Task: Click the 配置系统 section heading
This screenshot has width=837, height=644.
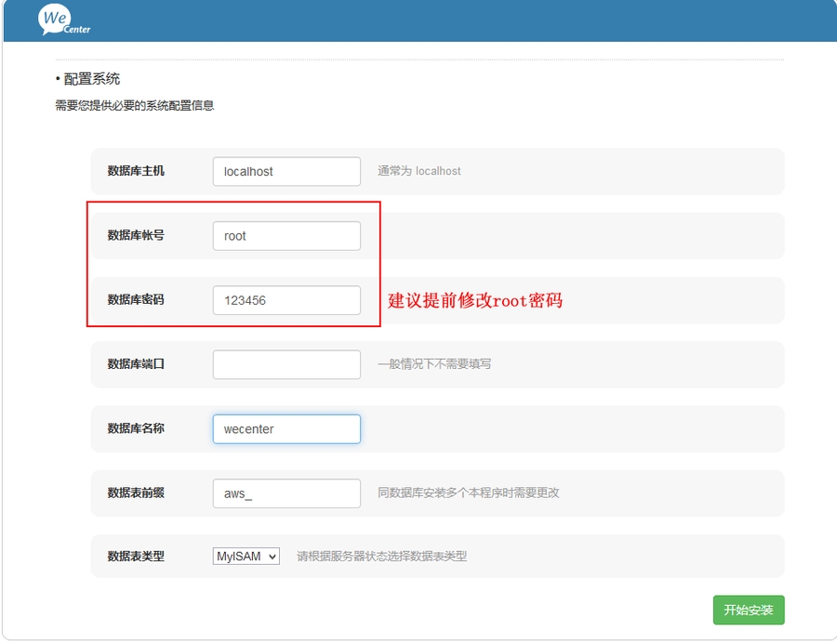Action: pos(91,79)
